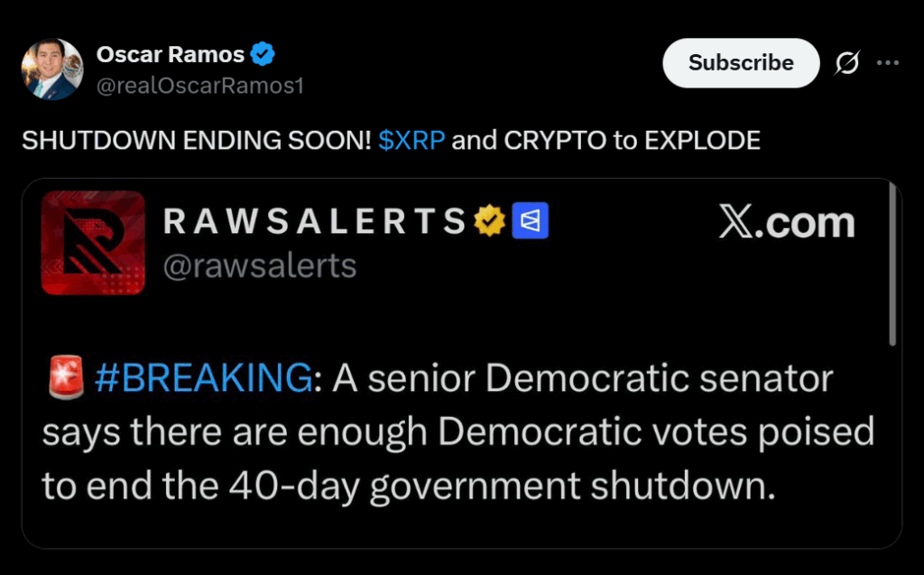Open quoted post text about Democratic senator

457,433
